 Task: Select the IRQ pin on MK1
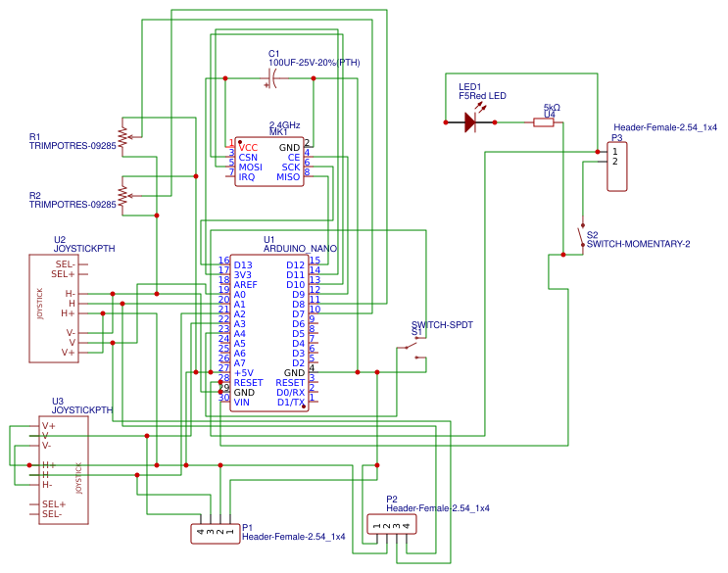click(247, 177)
